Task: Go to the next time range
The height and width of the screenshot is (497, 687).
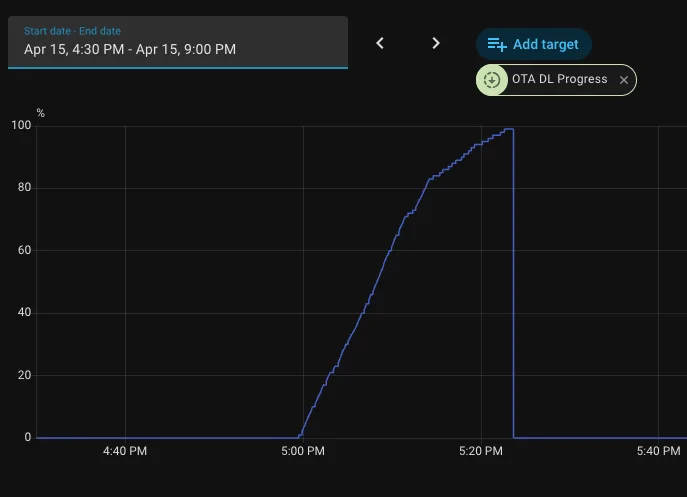Action: [x=436, y=43]
